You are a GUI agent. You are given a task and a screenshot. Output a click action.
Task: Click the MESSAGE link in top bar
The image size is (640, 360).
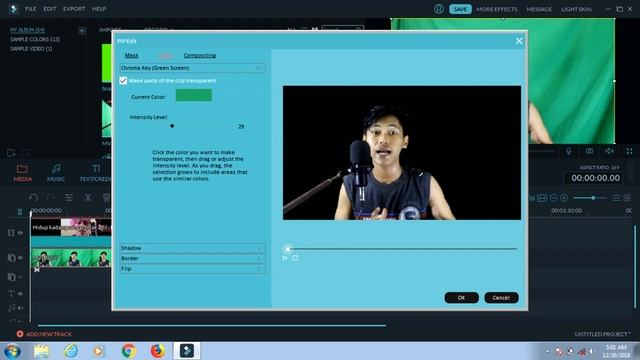click(539, 9)
